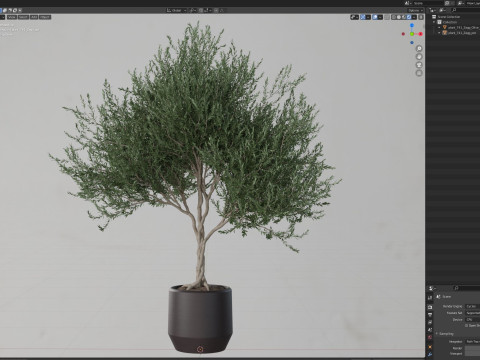Open the properties editor type dropdown
Viewport: 480px width, 360px height.
tap(432, 288)
